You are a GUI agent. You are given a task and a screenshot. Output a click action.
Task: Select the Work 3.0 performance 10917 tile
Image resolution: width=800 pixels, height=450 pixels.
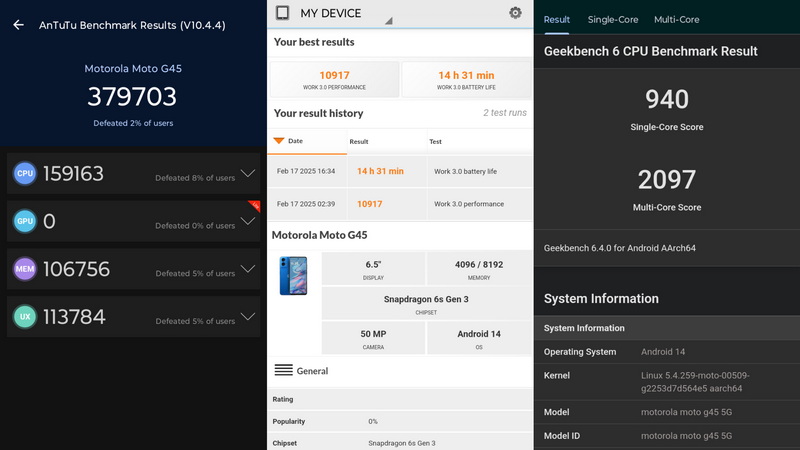coord(334,79)
